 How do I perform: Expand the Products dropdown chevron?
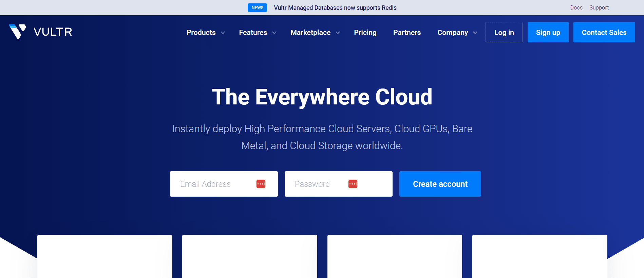pos(223,33)
